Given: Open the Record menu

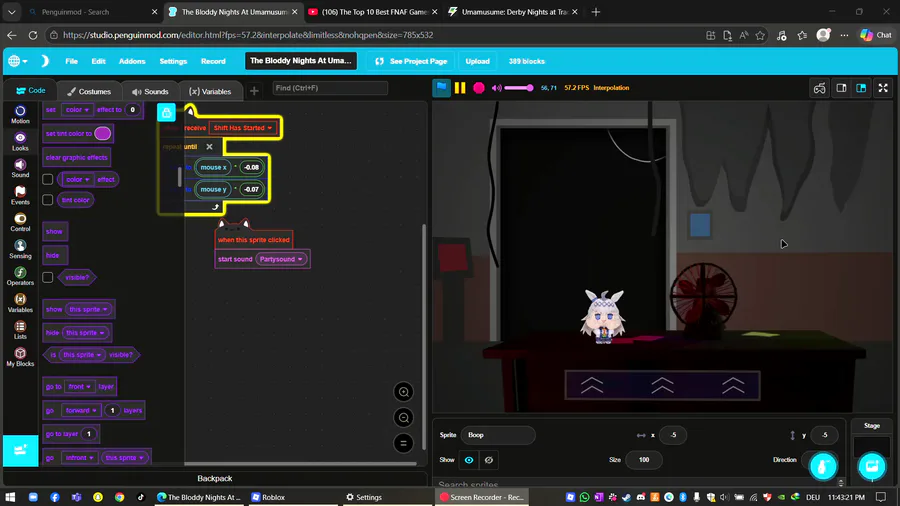Looking at the screenshot, I should click(x=213, y=61).
